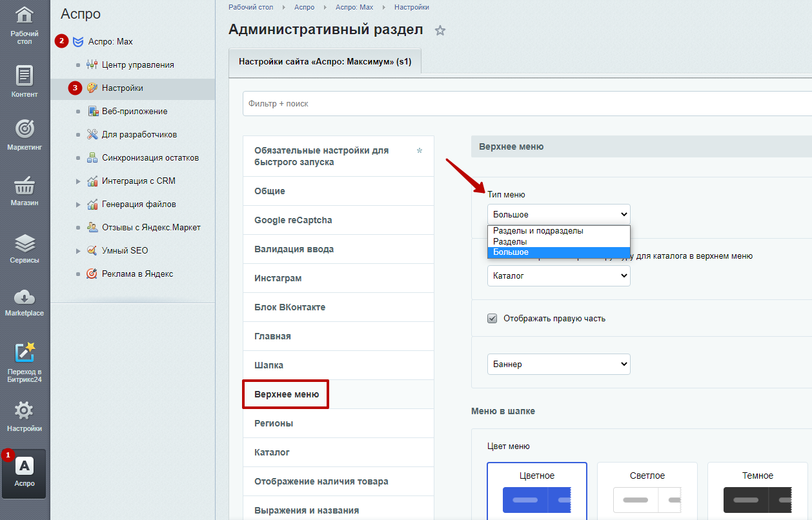812x520 pixels.
Task: Choose Разделы option in dropdown list
Action: [x=559, y=241]
